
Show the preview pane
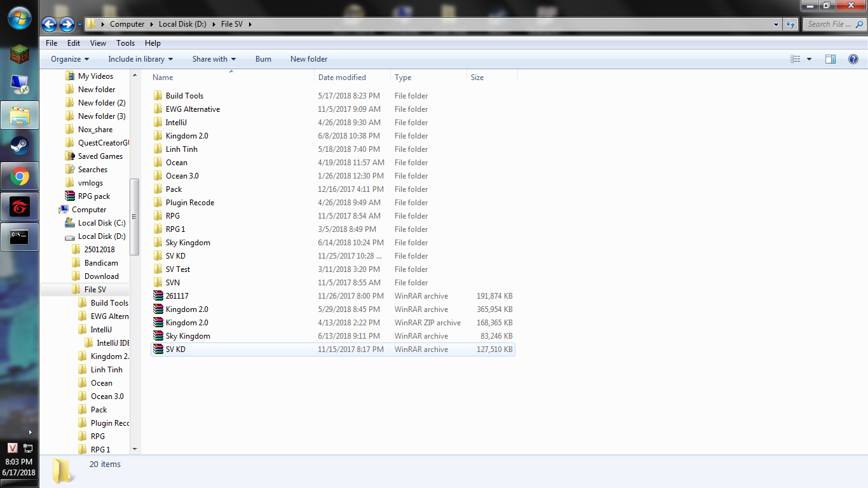(831, 59)
